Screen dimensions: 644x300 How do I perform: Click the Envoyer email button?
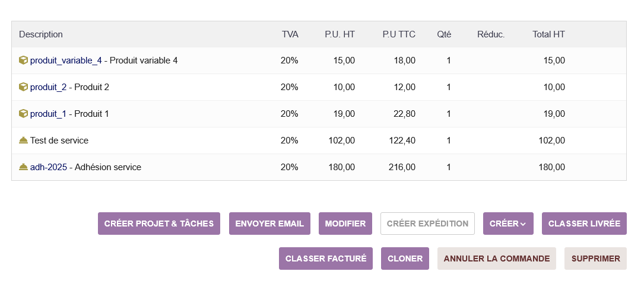point(269,224)
